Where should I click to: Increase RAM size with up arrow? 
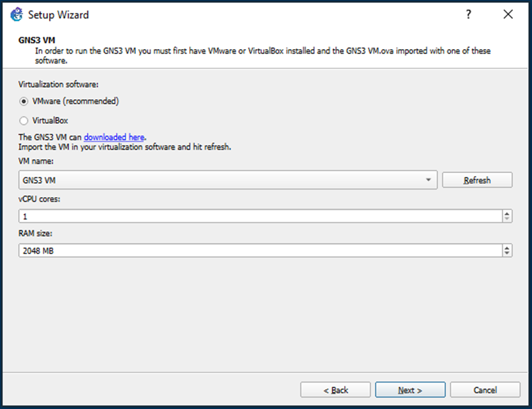point(507,248)
